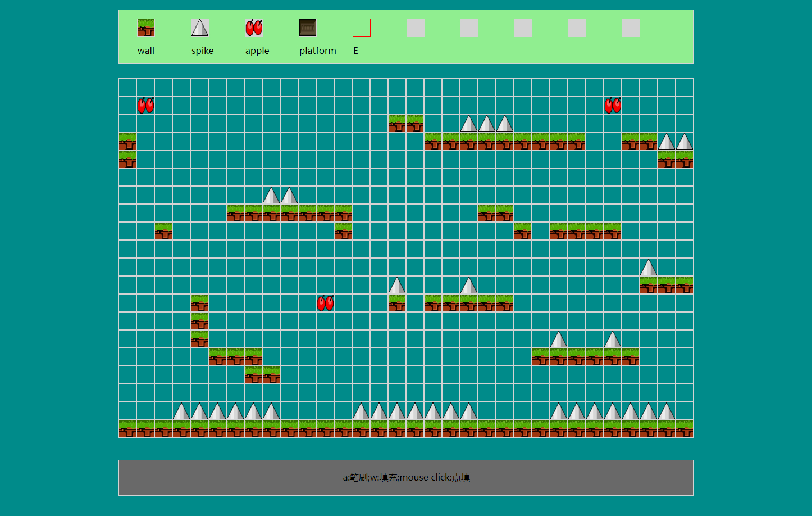Click the "spike" palette label
The width and height of the screenshot is (812, 516).
(203, 51)
